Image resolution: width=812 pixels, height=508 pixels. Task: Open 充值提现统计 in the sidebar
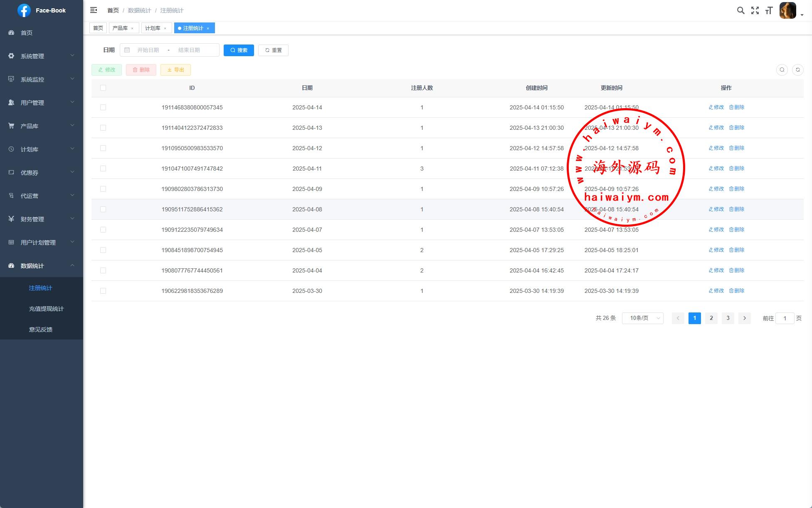click(x=46, y=309)
